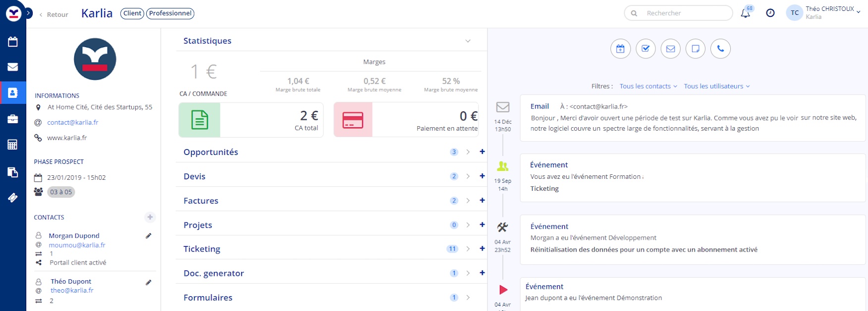Screen dimensions: 868x311
Task: Open the Opportunités section
Action: tap(211, 152)
